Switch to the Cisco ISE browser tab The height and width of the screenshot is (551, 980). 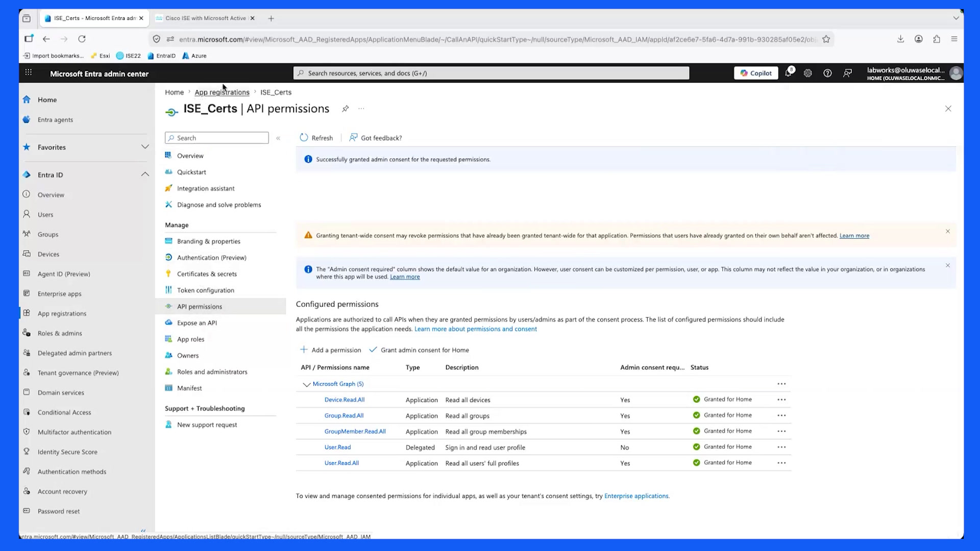205,18
